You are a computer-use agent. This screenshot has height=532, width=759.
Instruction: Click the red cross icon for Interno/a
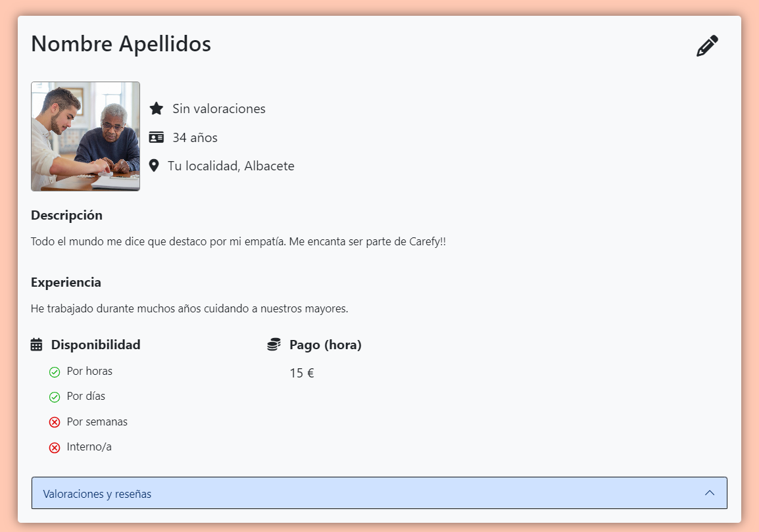(55, 447)
